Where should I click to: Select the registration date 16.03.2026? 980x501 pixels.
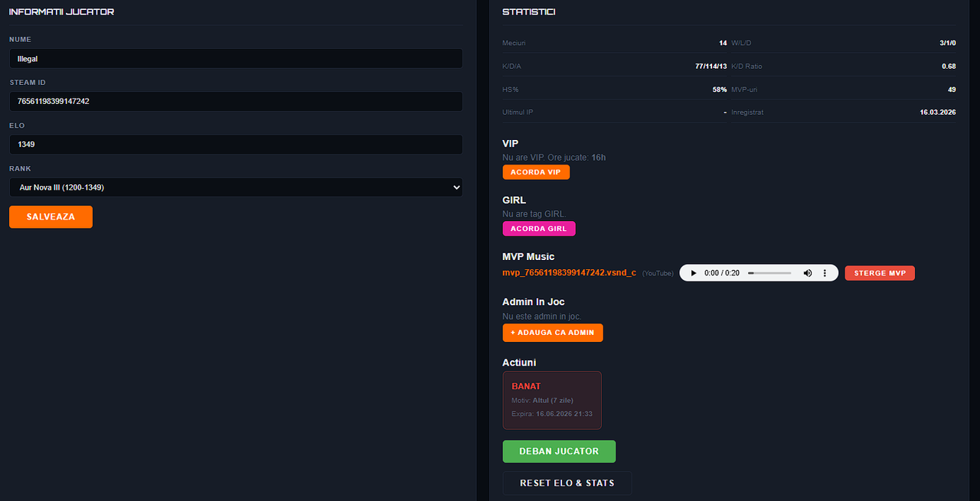(x=938, y=112)
